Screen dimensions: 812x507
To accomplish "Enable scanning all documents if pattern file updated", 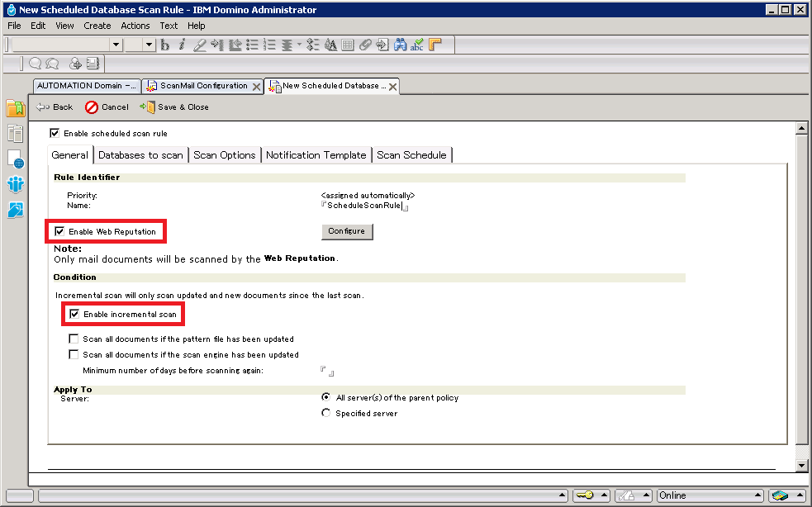I will click(74, 338).
